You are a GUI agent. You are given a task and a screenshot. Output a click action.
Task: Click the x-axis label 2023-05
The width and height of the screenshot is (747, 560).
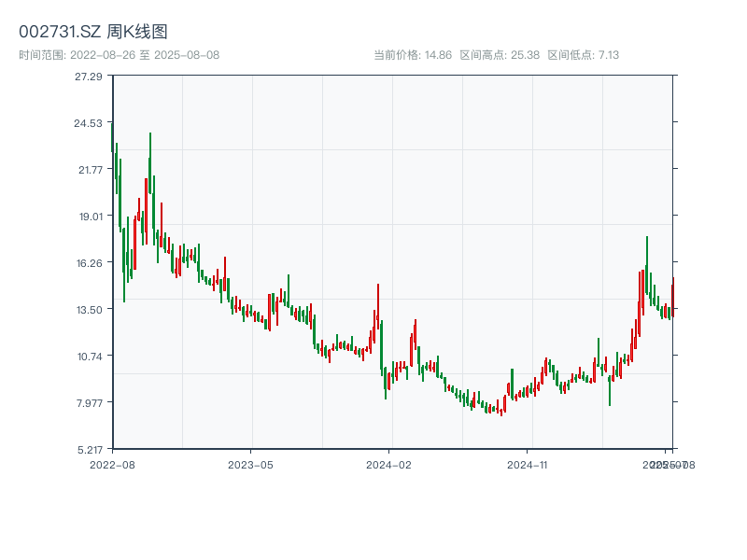[x=250, y=464]
